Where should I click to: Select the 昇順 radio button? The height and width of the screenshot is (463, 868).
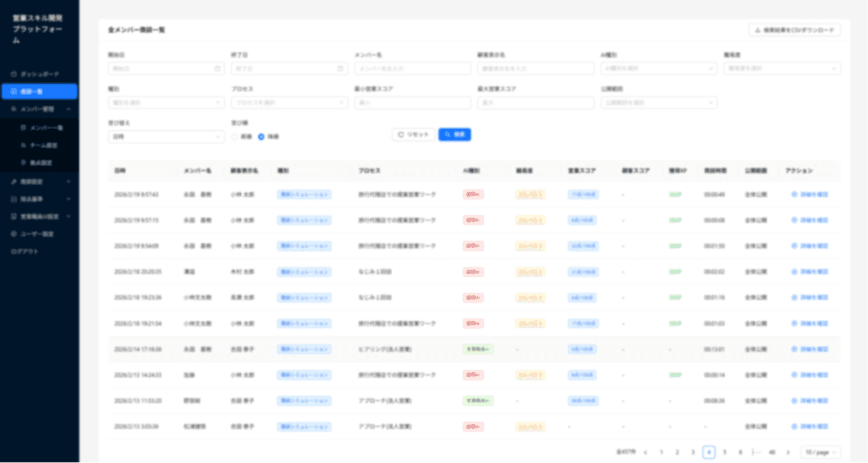[235, 137]
